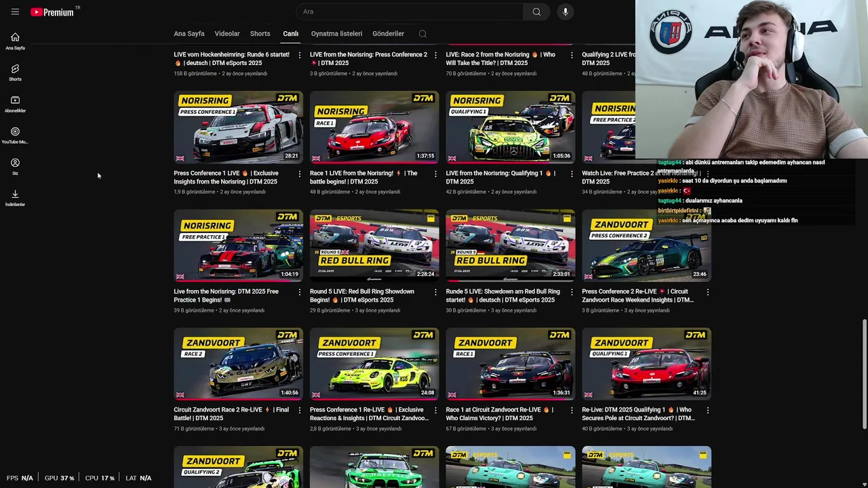Open options for Race 2 Norisring video
This screenshot has width=868, height=488.
click(572, 55)
